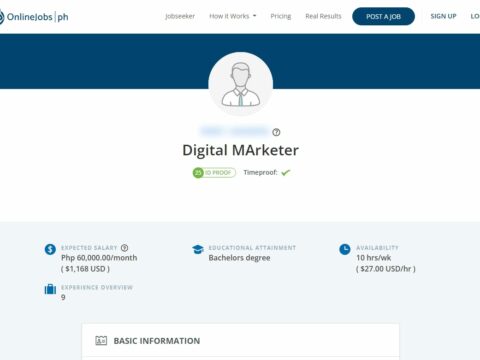Click the Digital MArketer title heading
This screenshot has height=360, width=480.
point(240,150)
